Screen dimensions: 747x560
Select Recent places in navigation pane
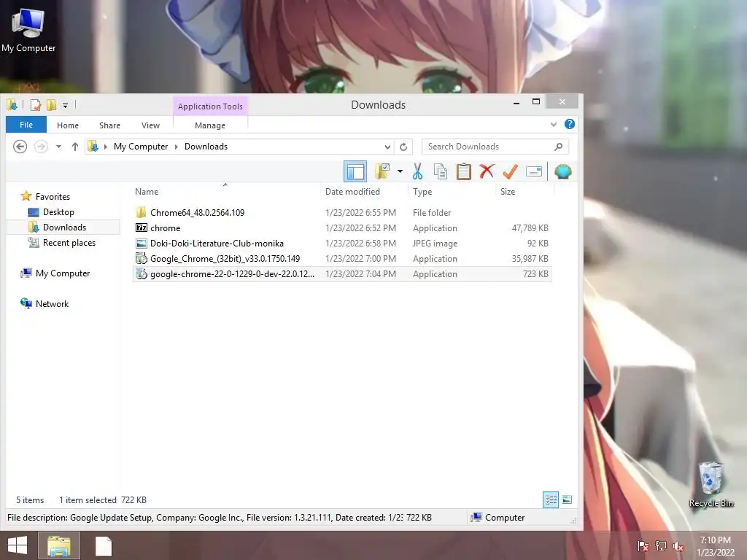pos(69,242)
